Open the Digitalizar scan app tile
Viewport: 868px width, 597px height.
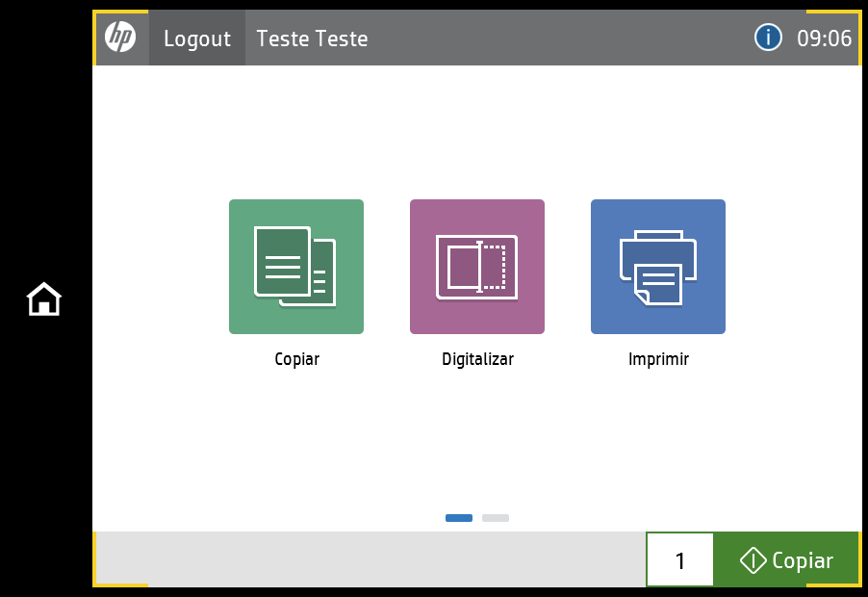pyautogui.click(x=477, y=267)
